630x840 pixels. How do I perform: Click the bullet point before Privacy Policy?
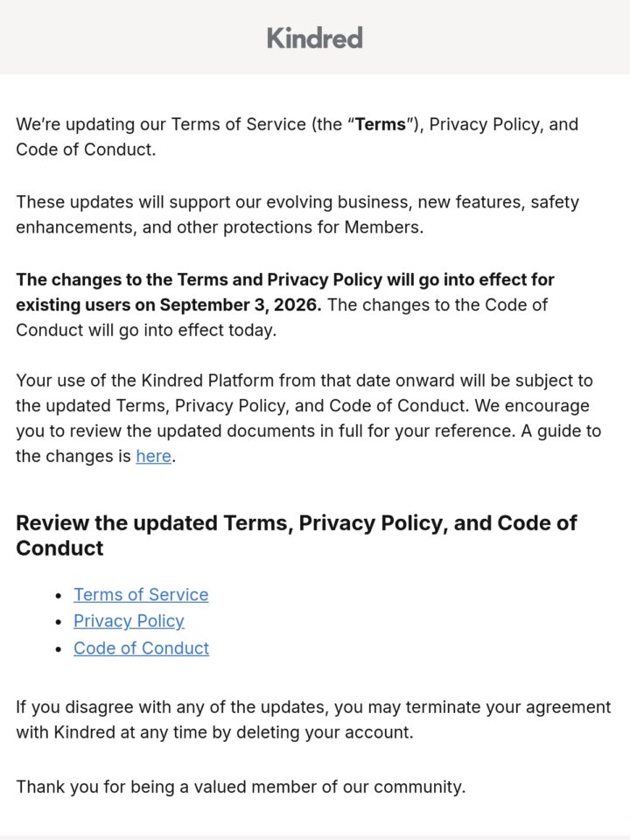pyautogui.click(x=59, y=622)
